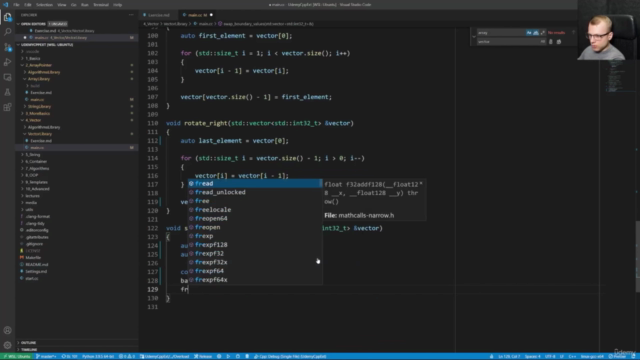Click the Replace one icon in find widget
Screen dimensions: 640x360
[551, 42]
